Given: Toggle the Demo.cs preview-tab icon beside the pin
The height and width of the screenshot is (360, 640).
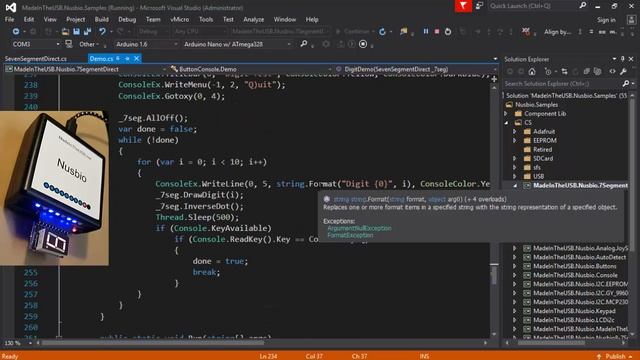Looking at the screenshot, I should pyautogui.click(x=127, y=59).
